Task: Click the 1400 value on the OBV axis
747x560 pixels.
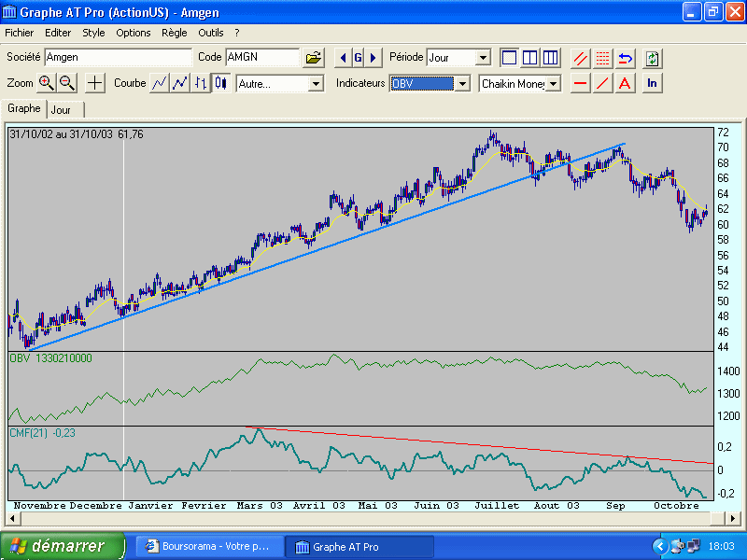Action: point(728,371)
